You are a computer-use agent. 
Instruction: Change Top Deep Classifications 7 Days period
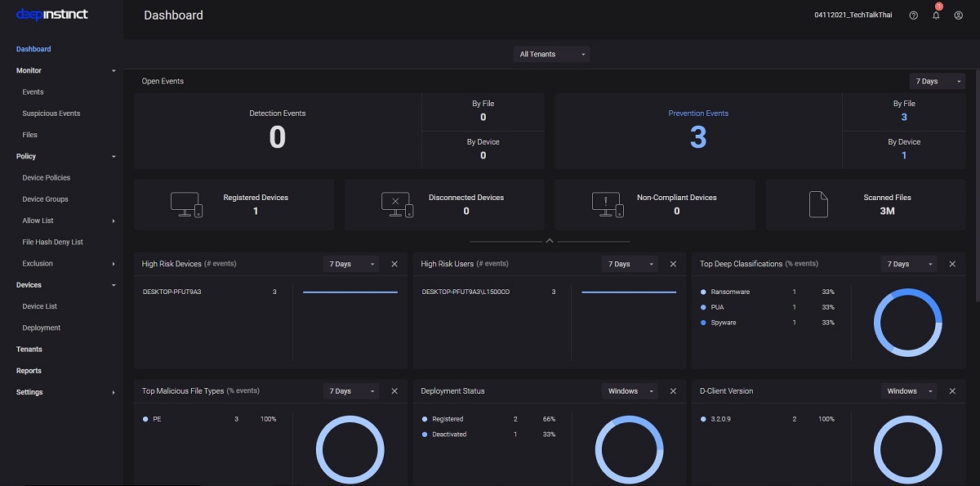tap(909, 264)
